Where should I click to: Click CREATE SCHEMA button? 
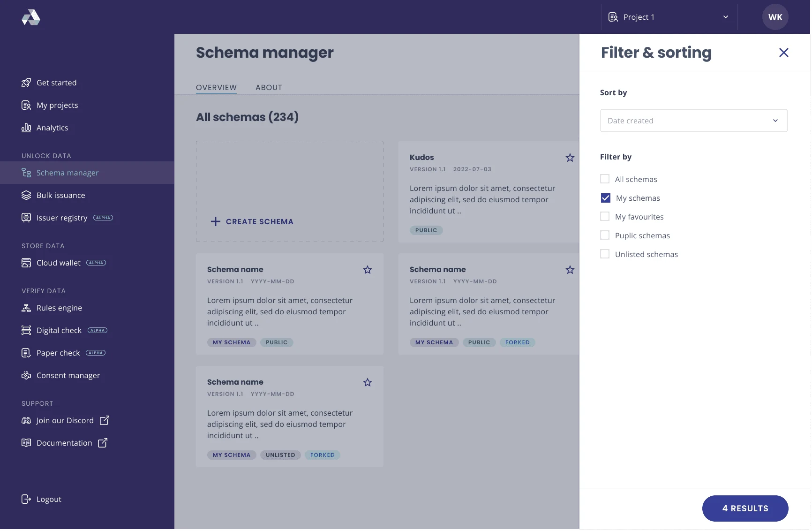coord(252,221)
